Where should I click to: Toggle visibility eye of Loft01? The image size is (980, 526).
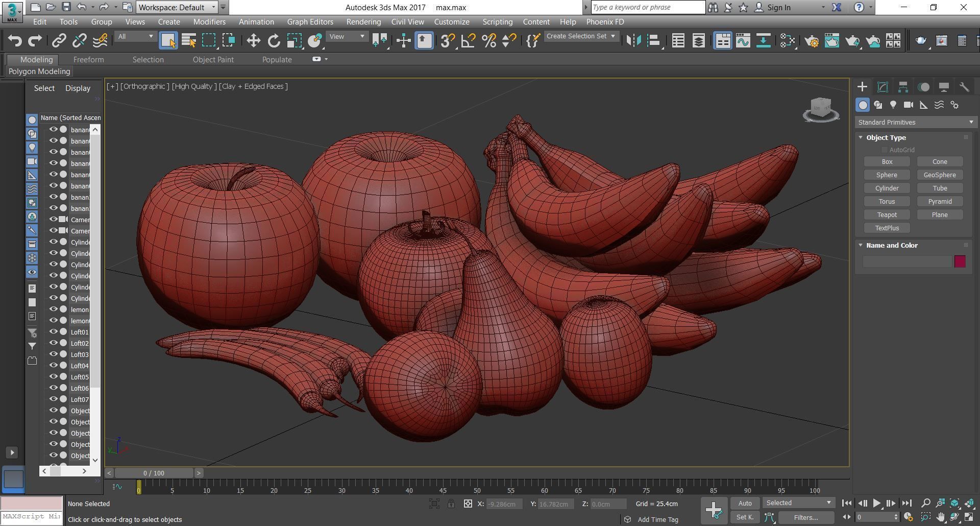pyautogui.click(x=53, y=332)
